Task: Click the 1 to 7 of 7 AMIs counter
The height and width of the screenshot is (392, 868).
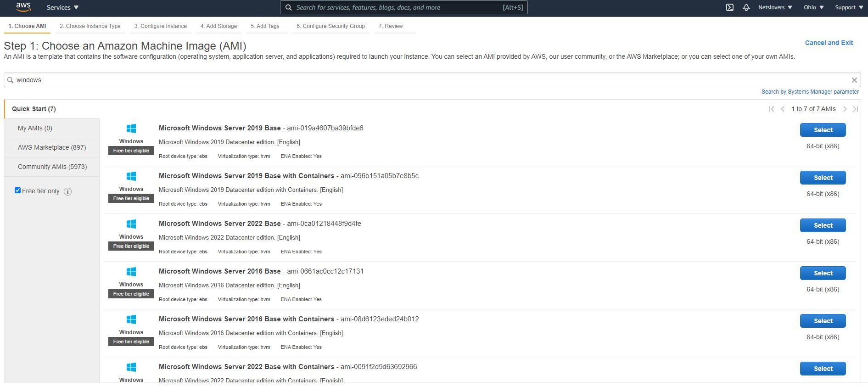Action: click(813, 109)
